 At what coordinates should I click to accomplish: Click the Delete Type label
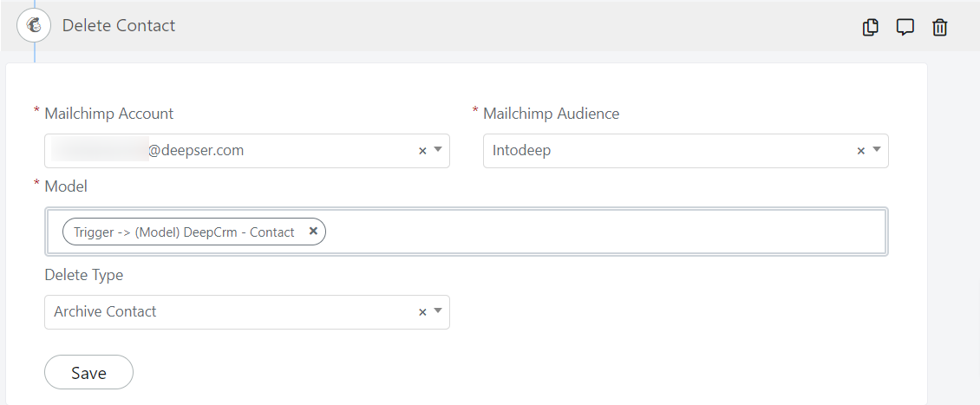[x=84, y=275]
